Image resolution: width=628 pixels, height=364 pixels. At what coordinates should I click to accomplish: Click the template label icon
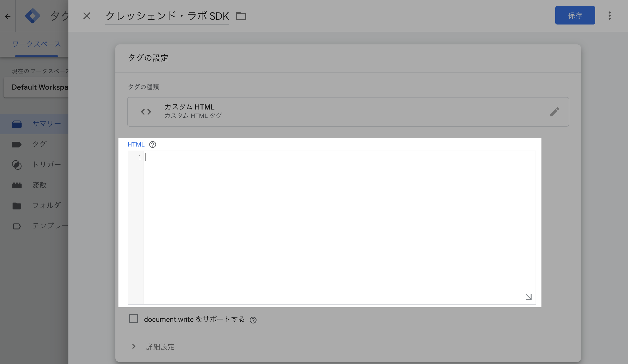pos(17,226)
